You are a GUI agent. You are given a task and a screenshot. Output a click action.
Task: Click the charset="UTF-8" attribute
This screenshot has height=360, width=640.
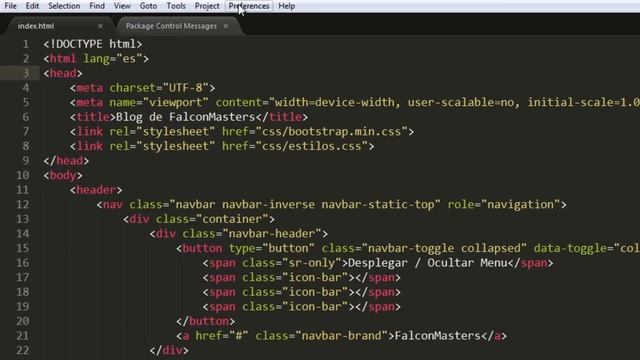tap(159, 88)
